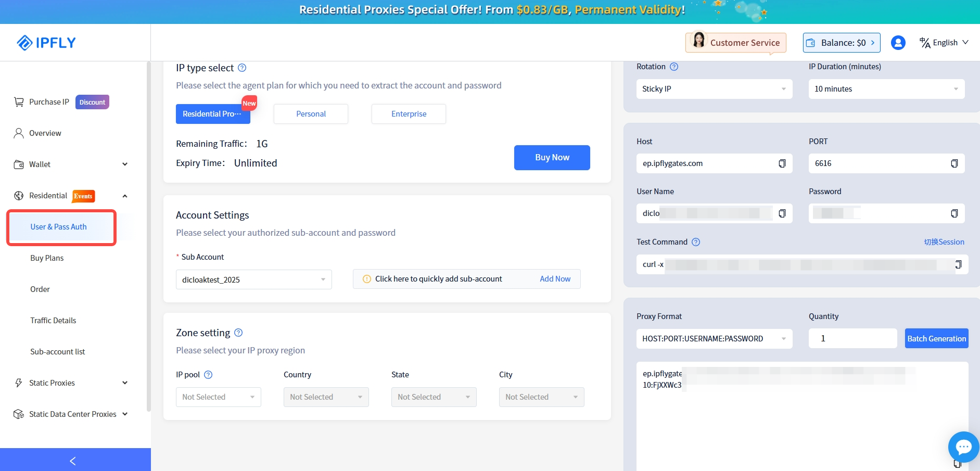Open Traffic Details menu item
Screen dimensions: 980x471
[x=53, y=321]
